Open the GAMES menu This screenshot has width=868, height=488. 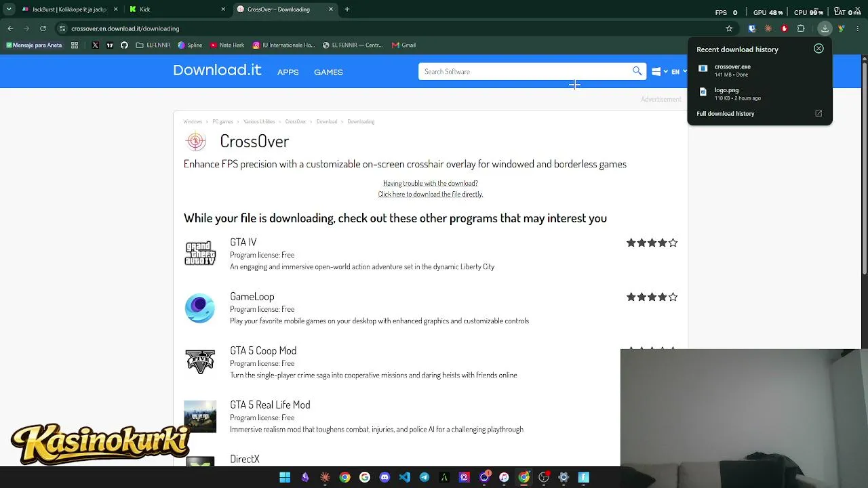[328, 72]
